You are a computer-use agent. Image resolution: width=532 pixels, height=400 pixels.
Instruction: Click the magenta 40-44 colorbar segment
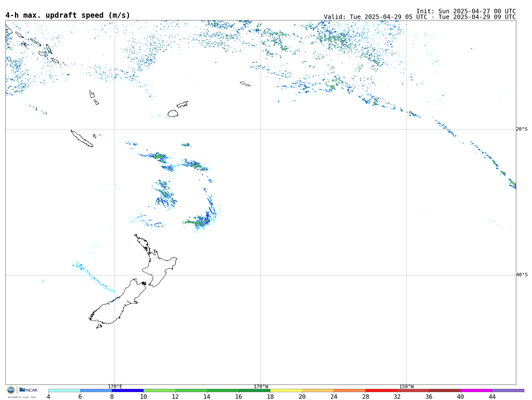(476, 391)
